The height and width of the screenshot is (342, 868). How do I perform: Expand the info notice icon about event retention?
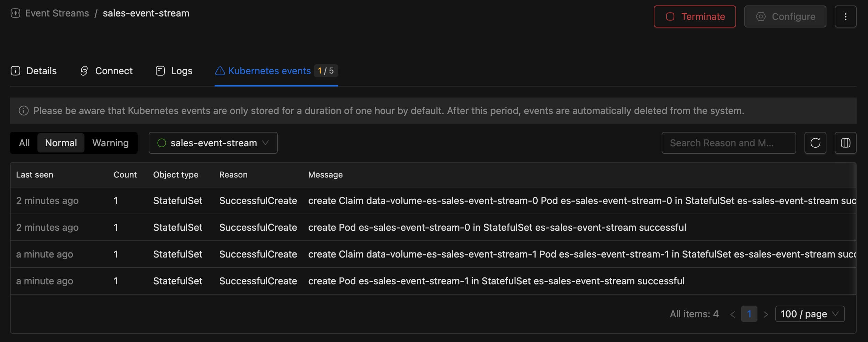tap(23, 111)
